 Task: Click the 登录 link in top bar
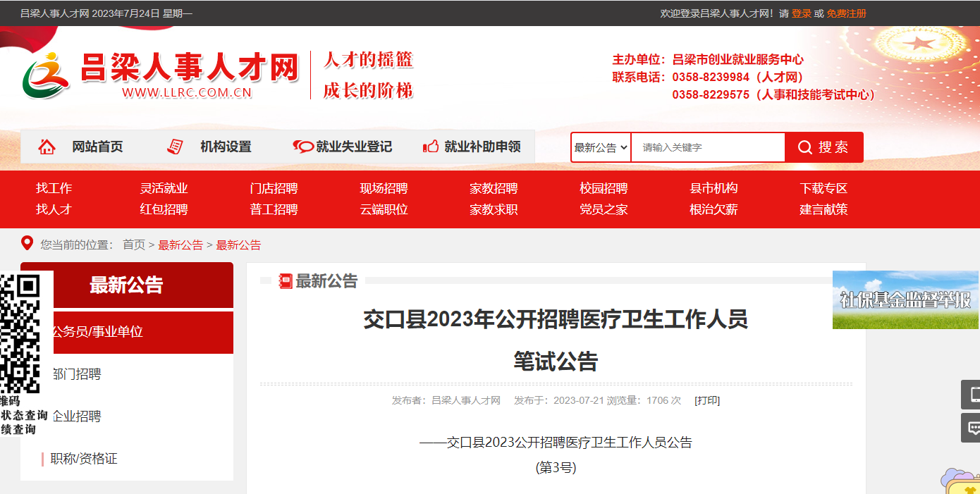coord(802,13)
